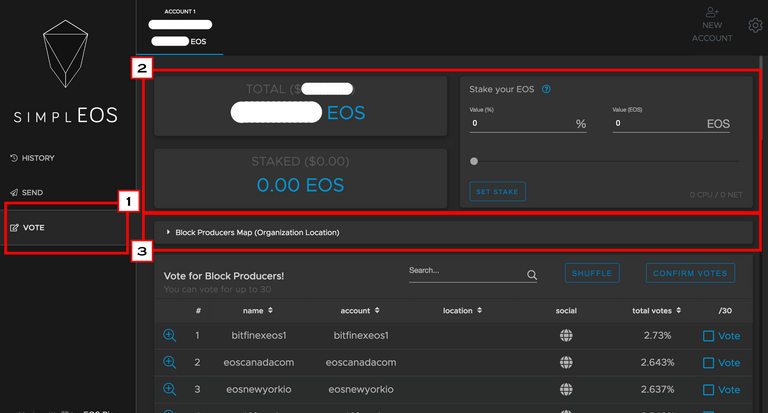This screenshot has width=768, height=413.
Task: Click the 2.643% total votes value
Action: click(657, 363)
